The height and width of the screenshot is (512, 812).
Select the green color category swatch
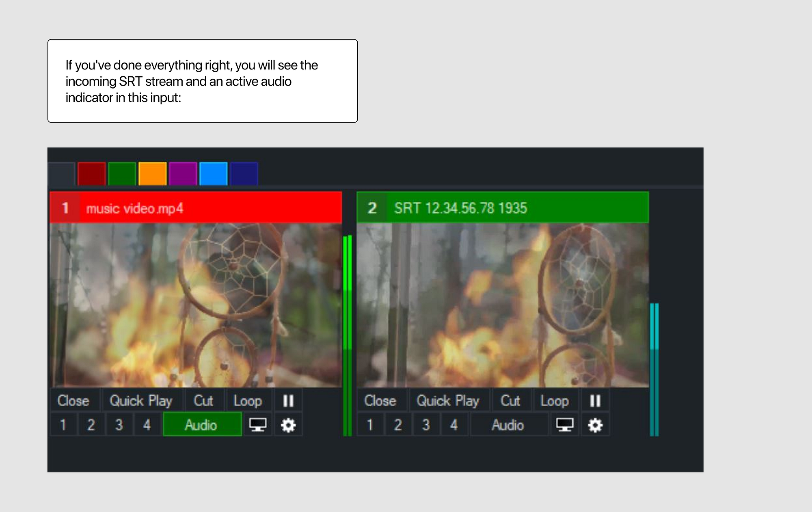pos(122,174)
